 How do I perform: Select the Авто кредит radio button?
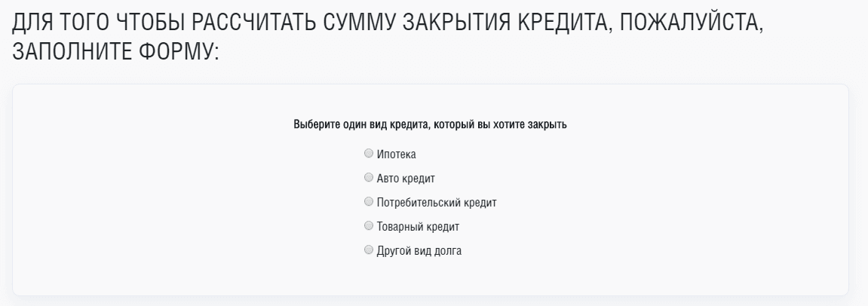click(369, 178)
